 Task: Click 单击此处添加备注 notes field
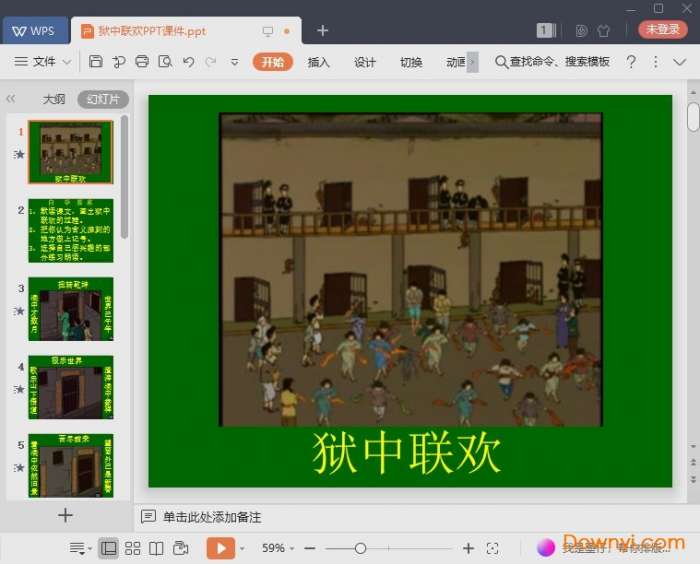[212, 517]
